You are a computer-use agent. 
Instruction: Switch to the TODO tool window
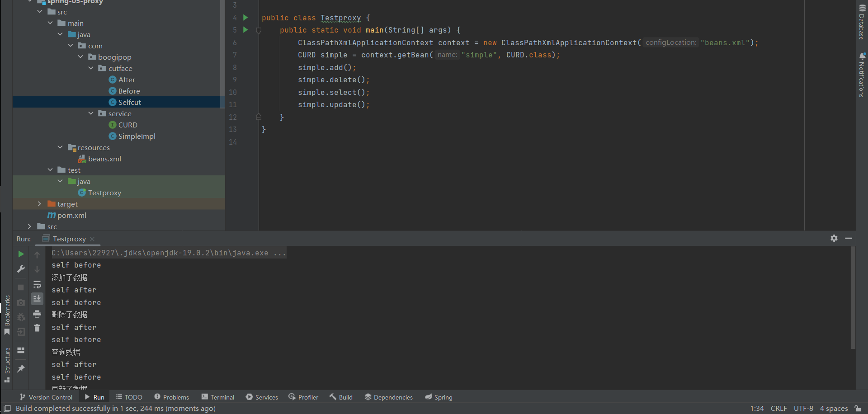click(129, 397)
